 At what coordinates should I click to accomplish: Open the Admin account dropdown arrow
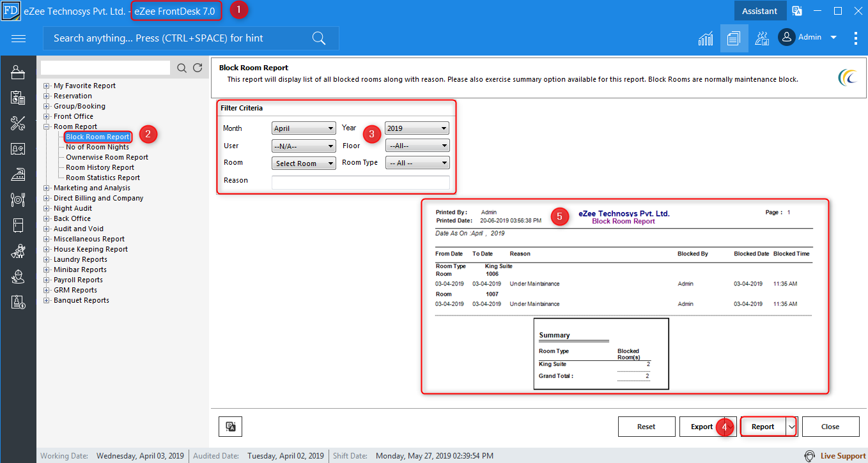pyautogui.click(x=833, y=38)
